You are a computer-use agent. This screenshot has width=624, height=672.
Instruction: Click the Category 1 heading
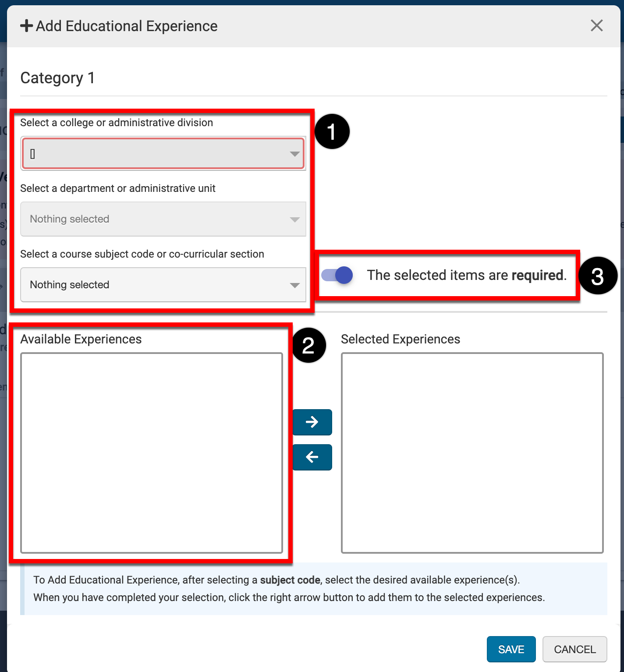[57, 78]
